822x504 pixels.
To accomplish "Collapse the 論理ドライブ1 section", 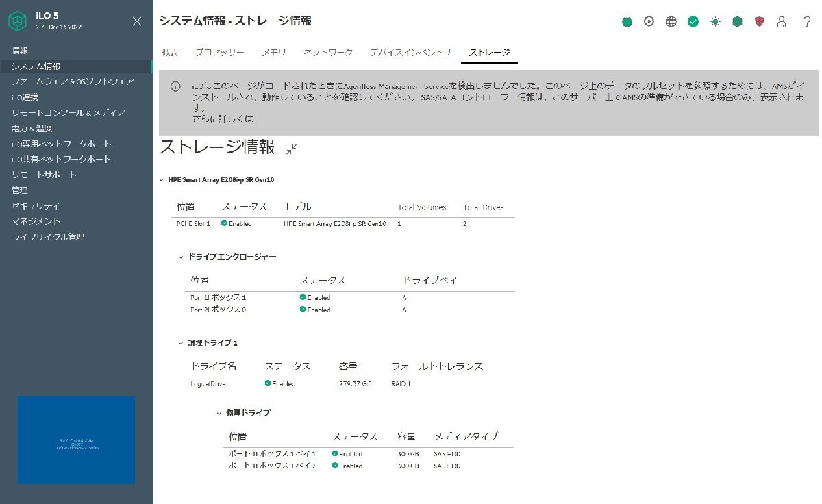I will point(179,343).
